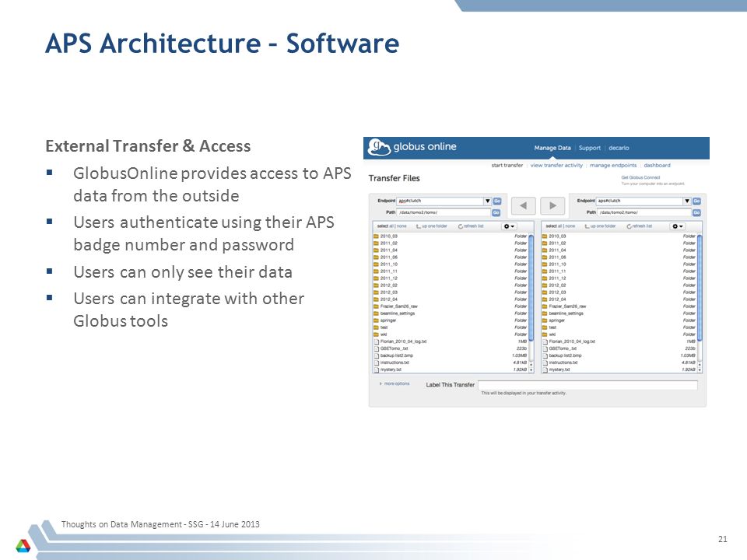Screen dimensions: 747x560
Task: Click Go next to left Endpoint field
Action: tap(497, 201)
